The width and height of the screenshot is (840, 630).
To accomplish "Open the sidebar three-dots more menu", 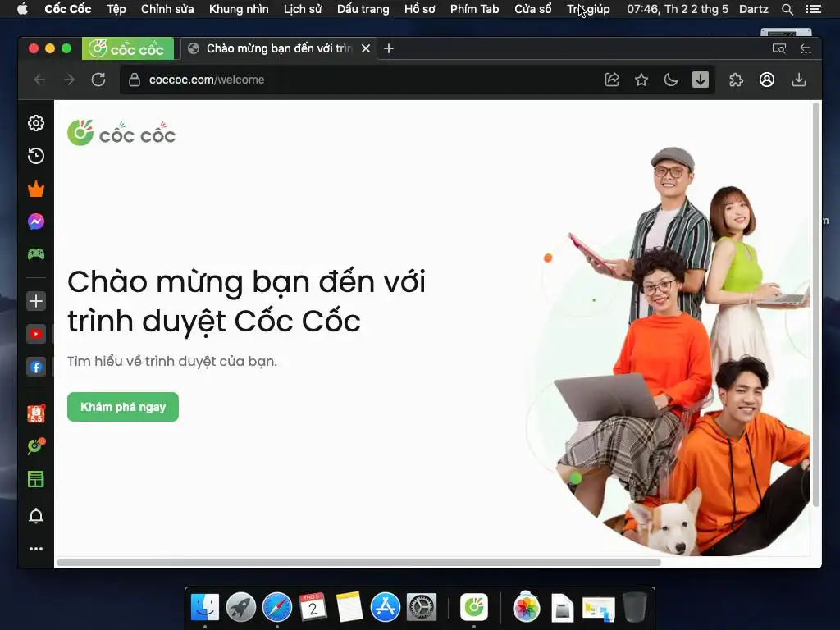I will [36, 549].
